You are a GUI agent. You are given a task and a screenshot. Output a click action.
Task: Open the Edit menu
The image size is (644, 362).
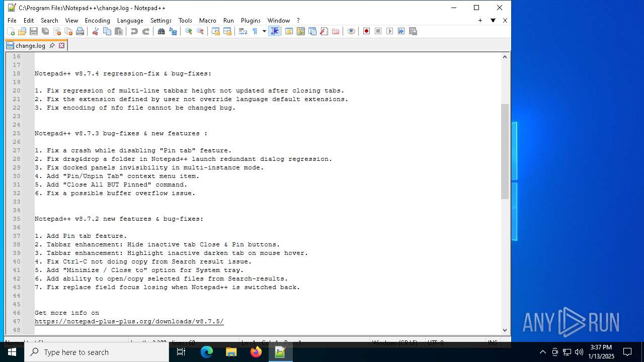(x=29, y=21)
